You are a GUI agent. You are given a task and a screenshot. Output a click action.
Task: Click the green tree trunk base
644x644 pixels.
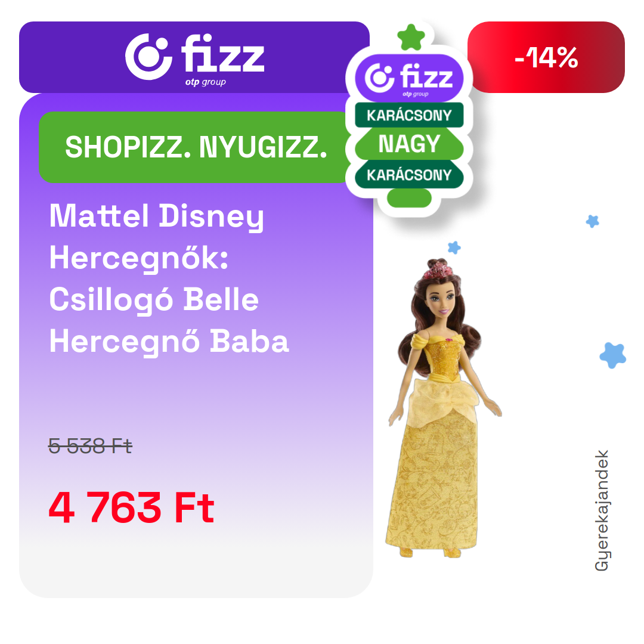(409, 198)
